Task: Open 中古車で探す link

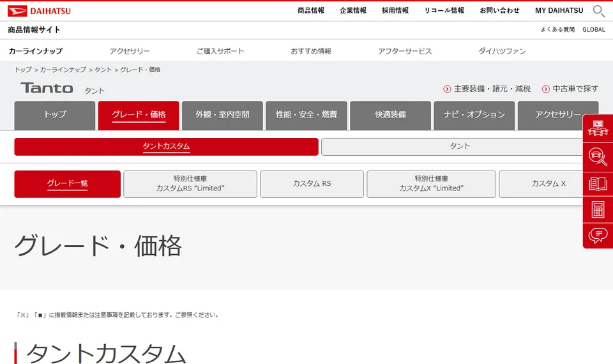Action: (x=575, y=89)
